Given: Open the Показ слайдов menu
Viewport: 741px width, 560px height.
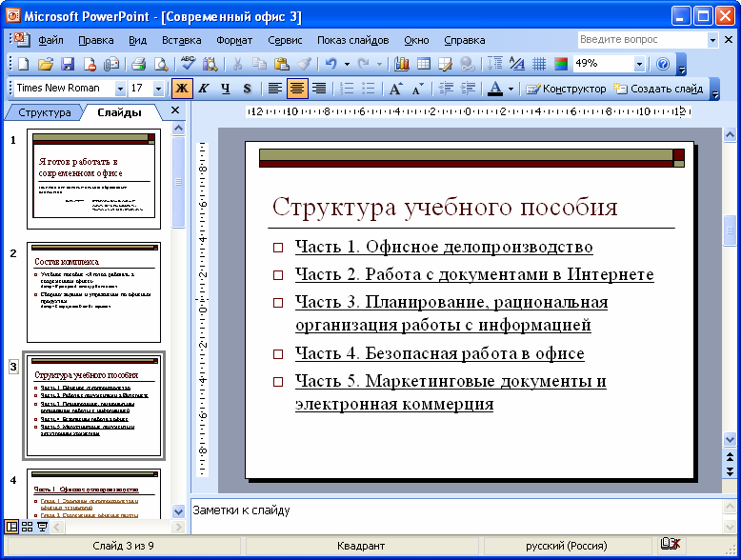Looking at the screenshot, I should (x=353, y=40).
